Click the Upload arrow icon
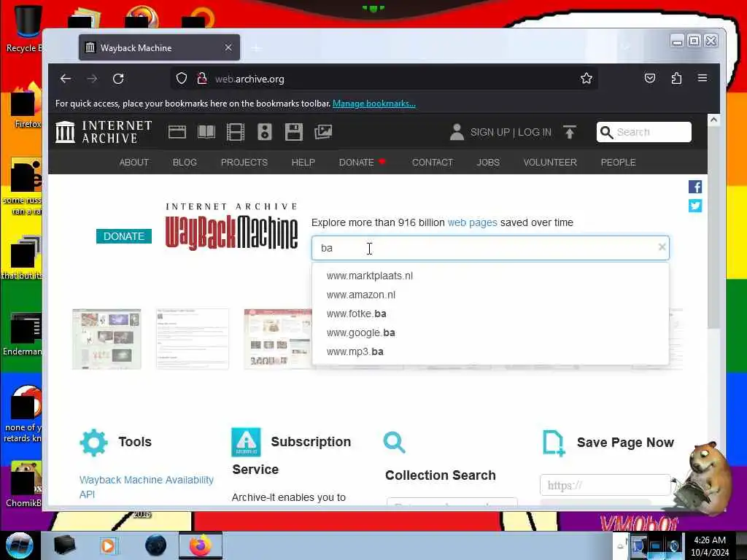Screen dimensions: 747x560 point(570,132)
